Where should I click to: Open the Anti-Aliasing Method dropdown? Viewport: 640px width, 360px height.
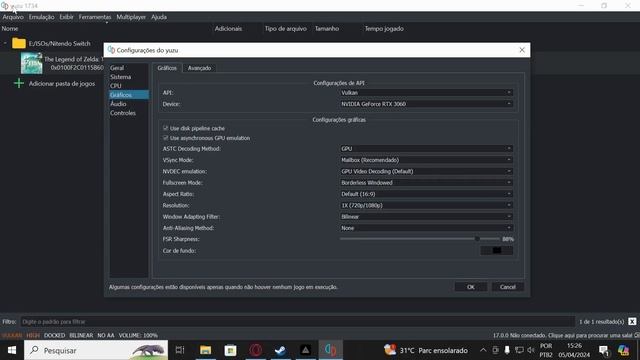(x=426, y=228)
